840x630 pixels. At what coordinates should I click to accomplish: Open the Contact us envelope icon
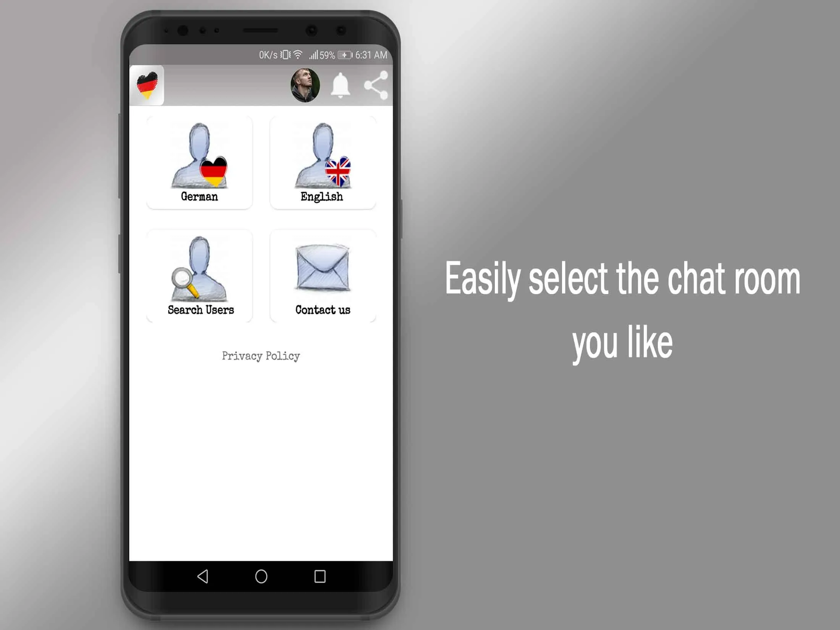tap(323, 270)
